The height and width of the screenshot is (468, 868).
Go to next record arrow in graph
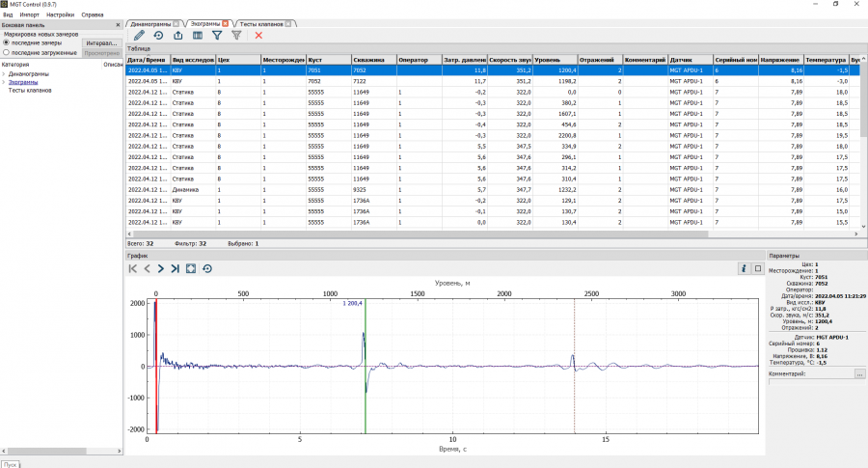click(x=161, y=269)
